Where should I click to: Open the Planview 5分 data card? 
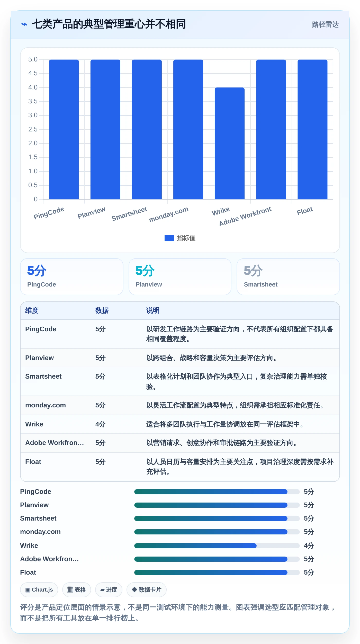[x=180, y=277]
